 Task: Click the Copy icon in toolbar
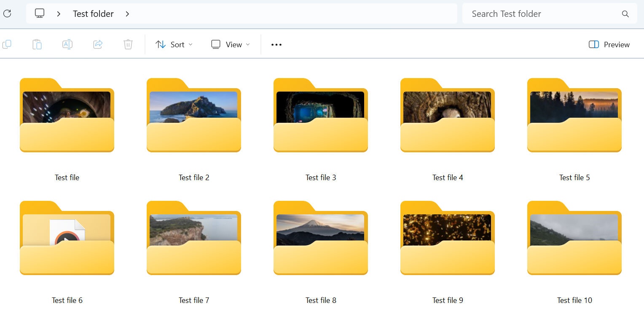click(x=7, y=44)
